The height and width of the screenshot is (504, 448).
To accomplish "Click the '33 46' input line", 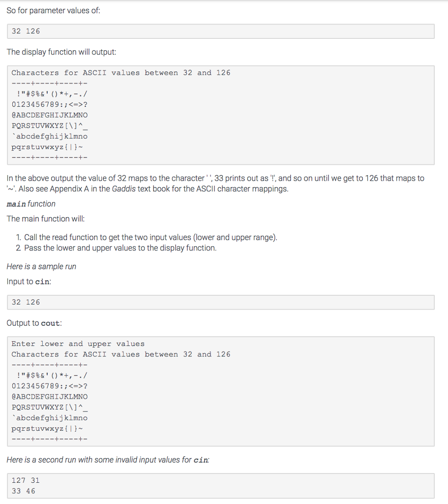I will coord(24,491).
